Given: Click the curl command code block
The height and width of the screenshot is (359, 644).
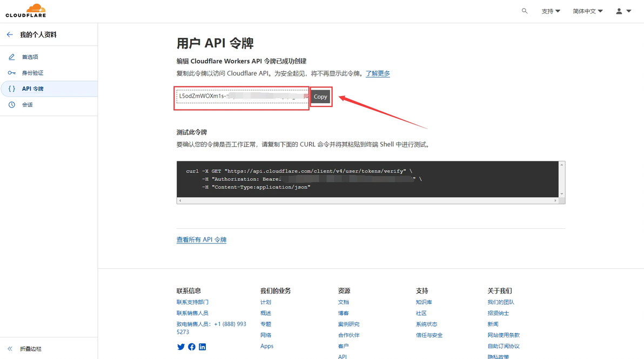Looking at the screenshot, I should [367, 179].
